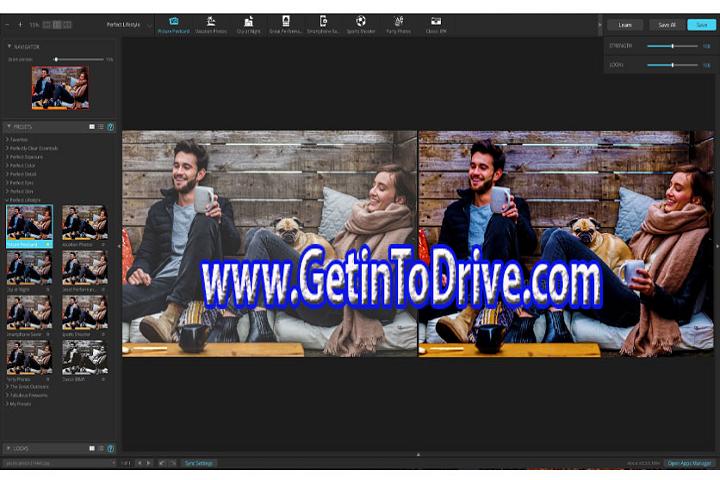Viewport: 720px width, 480px height.
Task: Switch to side-by-side view mode
Action: click(67, 25)
